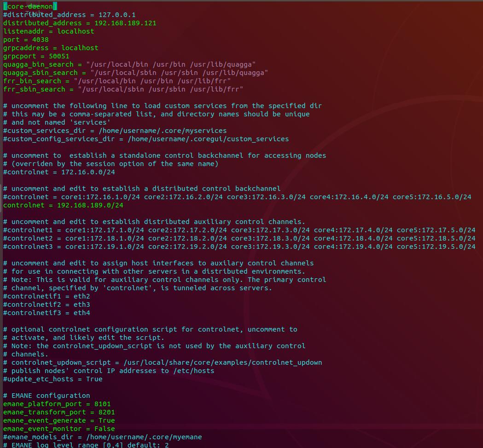The height and width of the screenshot is (448, 483).
Task: Click comment 'activate, and likely edit the script.'
Action: pos(84,338)
